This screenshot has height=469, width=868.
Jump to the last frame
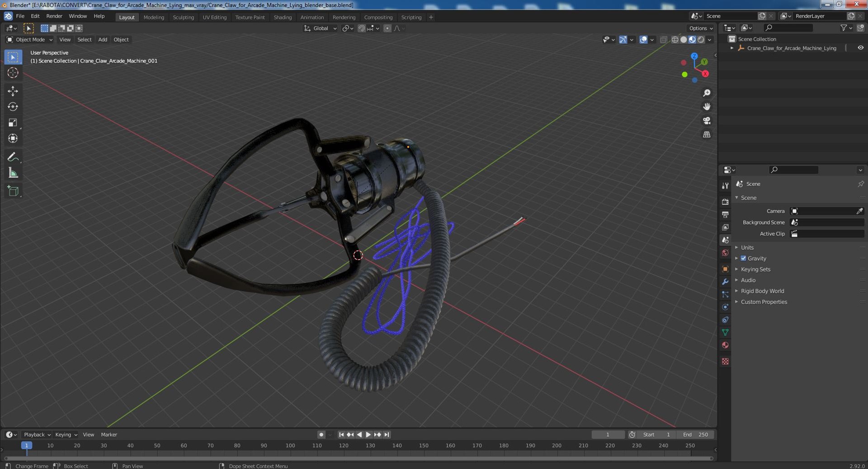click(387, 435)
